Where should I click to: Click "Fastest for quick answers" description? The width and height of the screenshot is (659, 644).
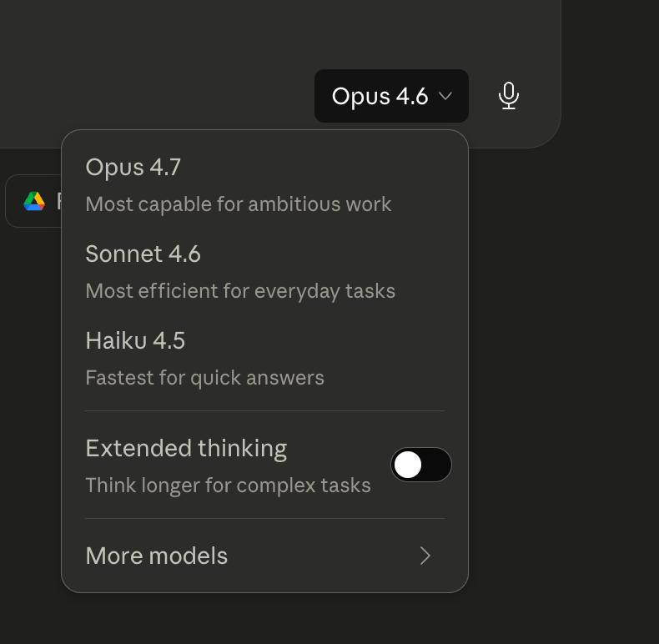(204, 378)
